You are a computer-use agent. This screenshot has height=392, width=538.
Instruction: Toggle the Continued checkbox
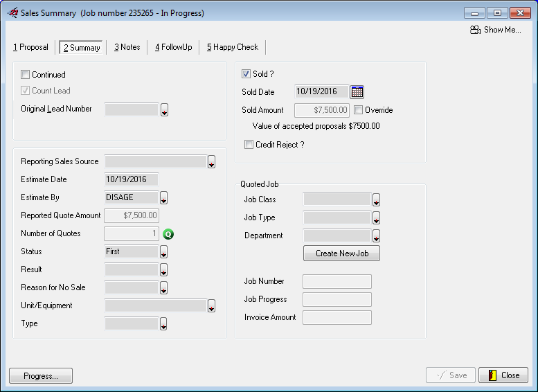pyautogui.click(x=25, y=75)
